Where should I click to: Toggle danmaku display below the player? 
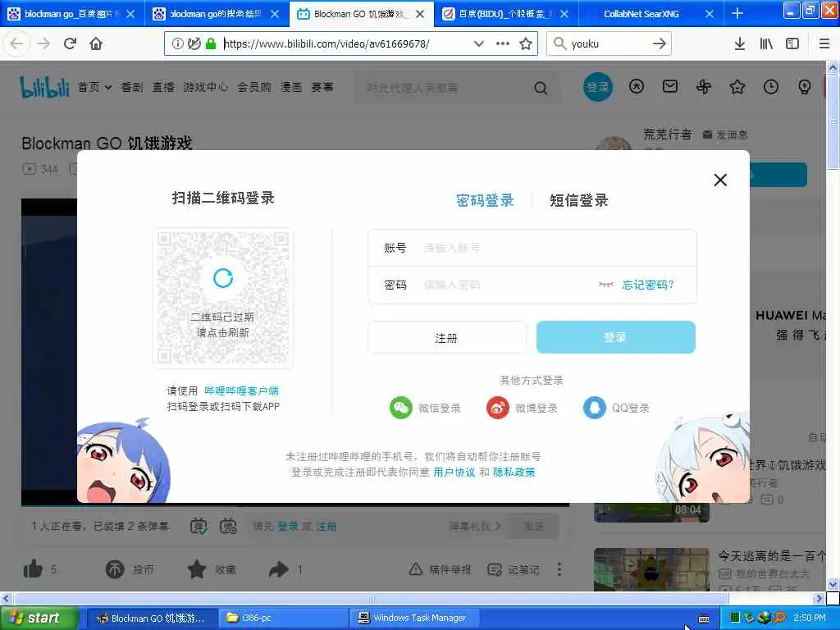pyautogui.click(x=199, y=526)
